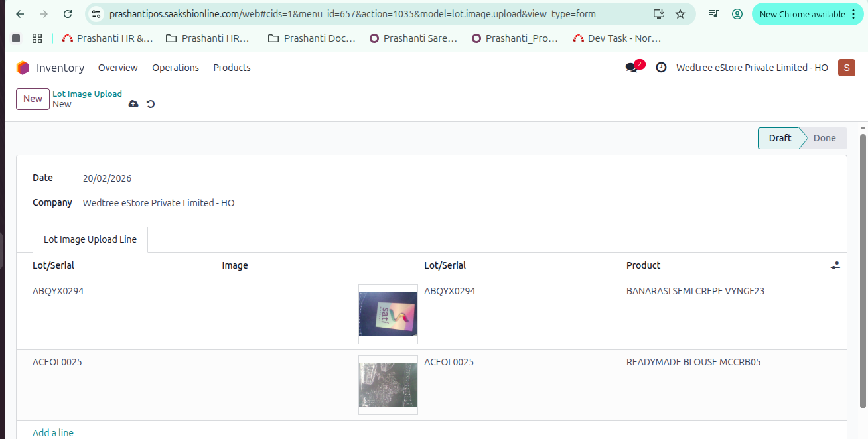This screenshot has height=439, width=868.
Task: Click the ABQYX0294 row image thumbnail
Action: click(x=388, y=314)
